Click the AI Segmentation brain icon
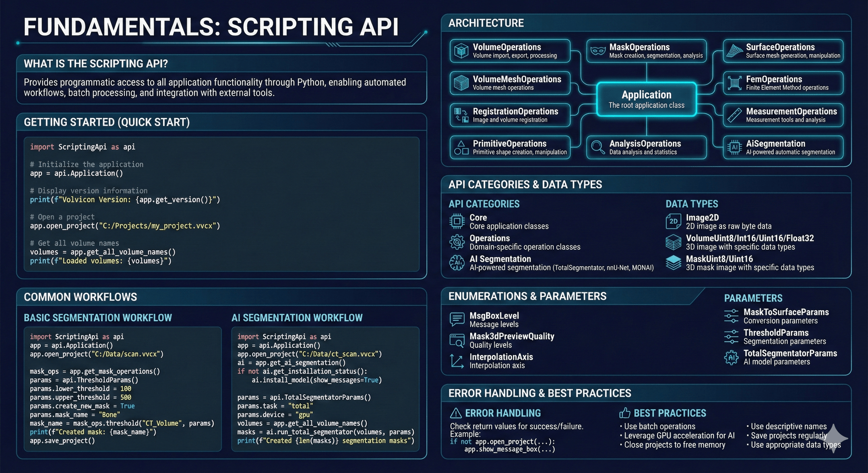The height and width of the screenshot is (473, 868). click(x=457, y=262)
